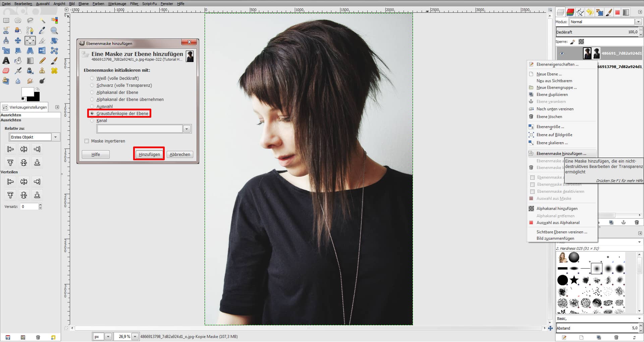Expand the Relativ zu dropdown
The width and height of the screenshot is (644, 342).
(x=56, y=137)
